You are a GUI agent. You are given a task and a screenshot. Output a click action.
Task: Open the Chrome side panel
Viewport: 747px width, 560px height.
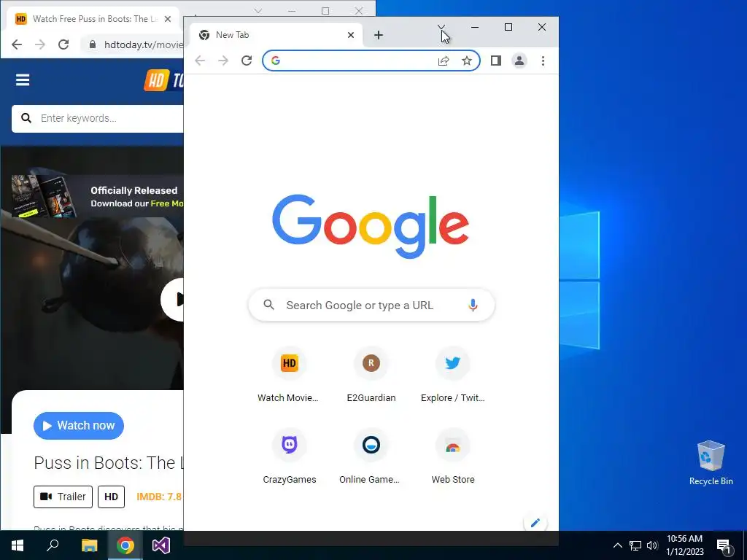(496, 61)
